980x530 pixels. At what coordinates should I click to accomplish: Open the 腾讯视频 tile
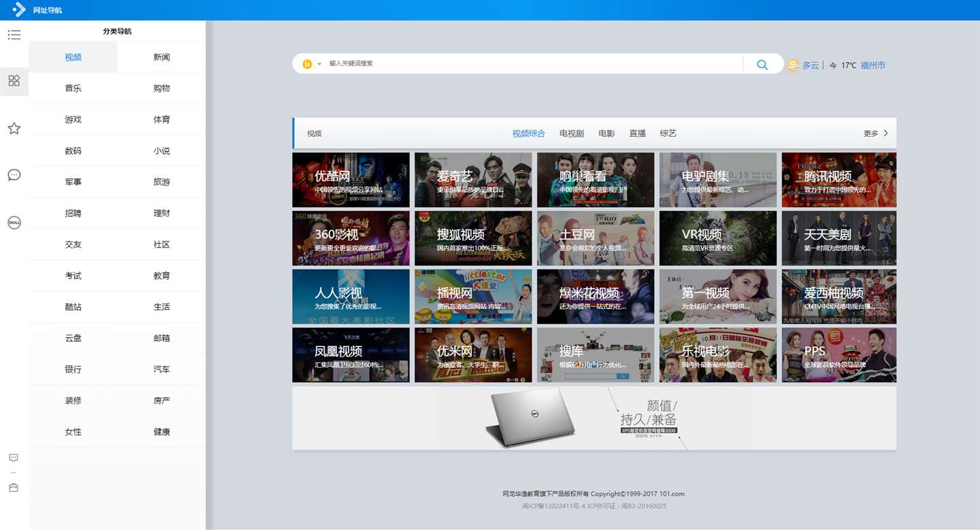click(x=839, y=180)
